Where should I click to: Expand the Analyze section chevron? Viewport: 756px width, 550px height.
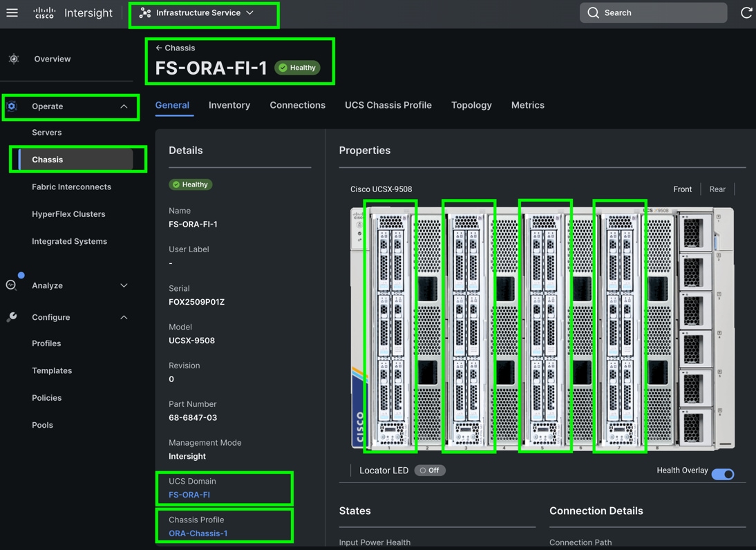124,285
